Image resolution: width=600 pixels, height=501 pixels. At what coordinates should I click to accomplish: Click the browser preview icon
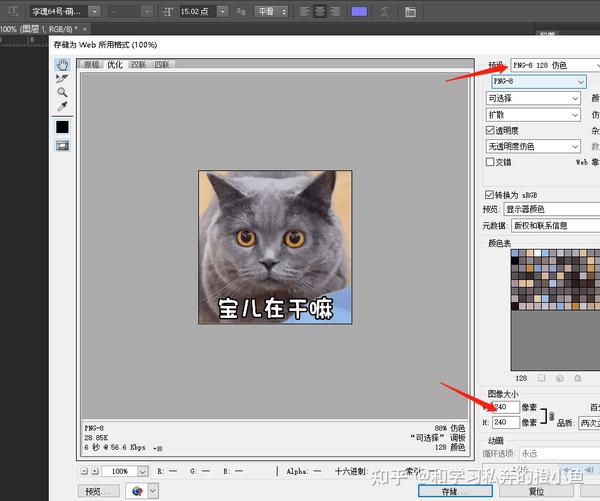(137, 491)
